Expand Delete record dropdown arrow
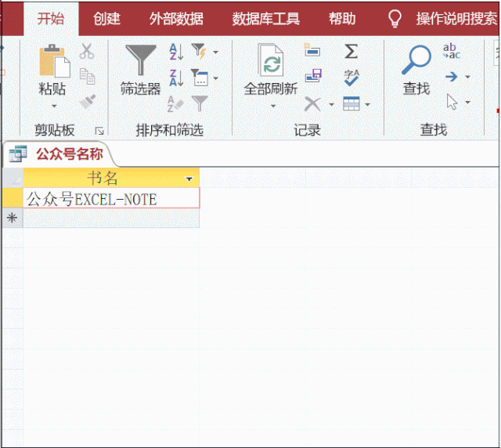The image size is (501, 448). click(x=332, y=104)
